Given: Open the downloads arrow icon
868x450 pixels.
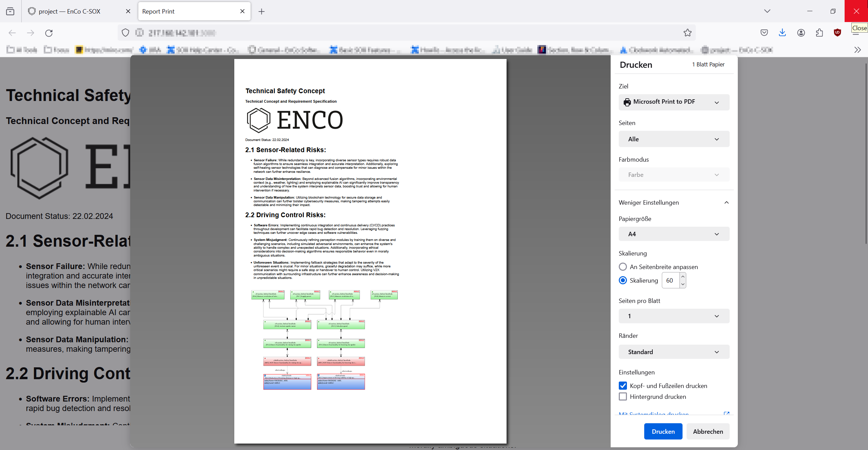Looking at the screenshot, I should [782, 33].
